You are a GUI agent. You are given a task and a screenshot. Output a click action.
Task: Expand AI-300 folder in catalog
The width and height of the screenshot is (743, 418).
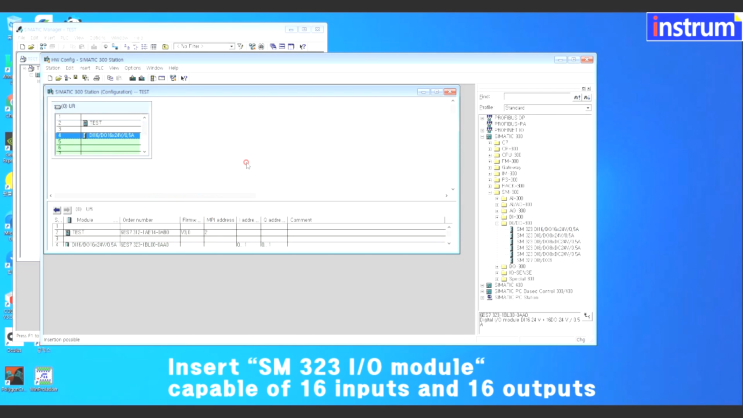tap(497, 199)
